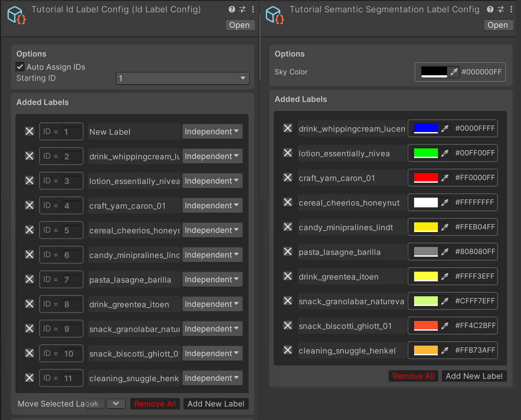Remove semantic label cleaning_snuggle_henkel
Screen dimensions: 521x420
click(x=288, y=350)
